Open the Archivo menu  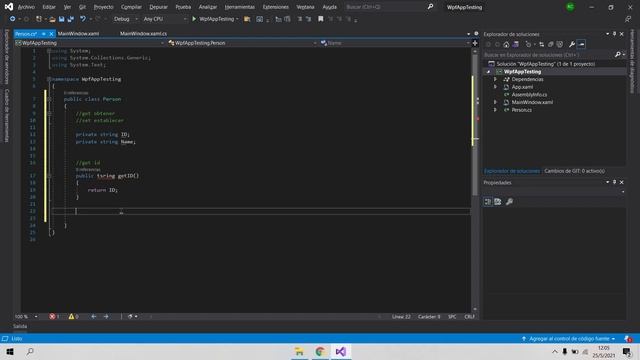(x=26, y=7)
